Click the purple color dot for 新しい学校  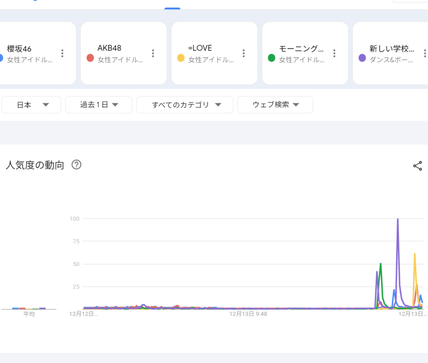tap(362, 58)
